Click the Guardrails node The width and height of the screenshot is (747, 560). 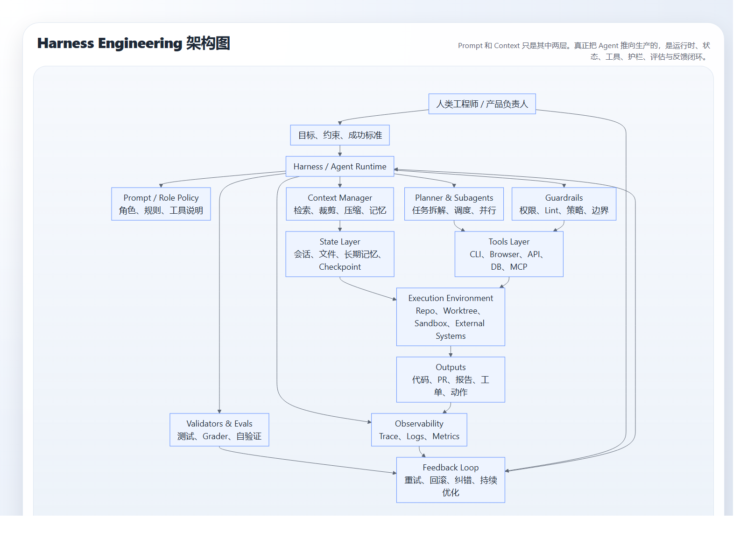pyautogui.click(x=564, y=204)
